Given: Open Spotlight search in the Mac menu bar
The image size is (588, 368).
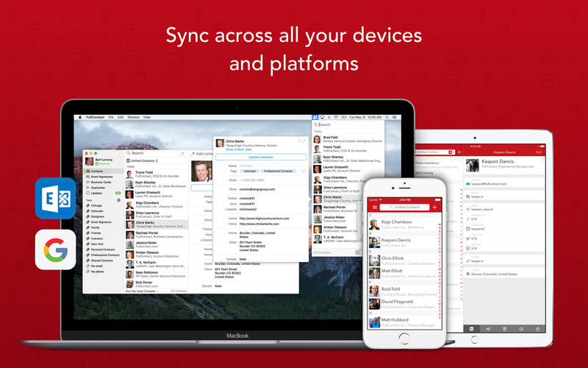Looking at the screenshot, I should tap(387, 118).
